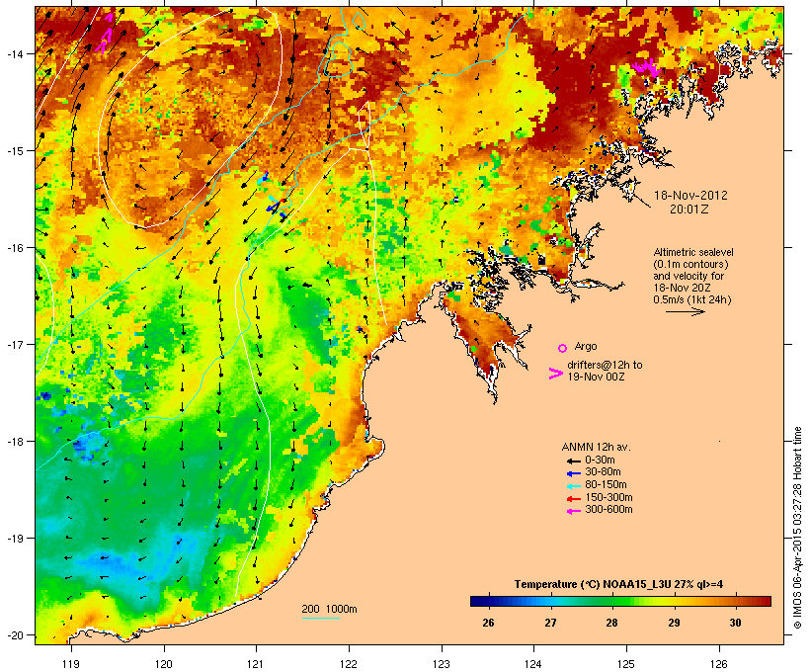Click the latitude label -17
The image size is (810, 672).
pos(15,345)
